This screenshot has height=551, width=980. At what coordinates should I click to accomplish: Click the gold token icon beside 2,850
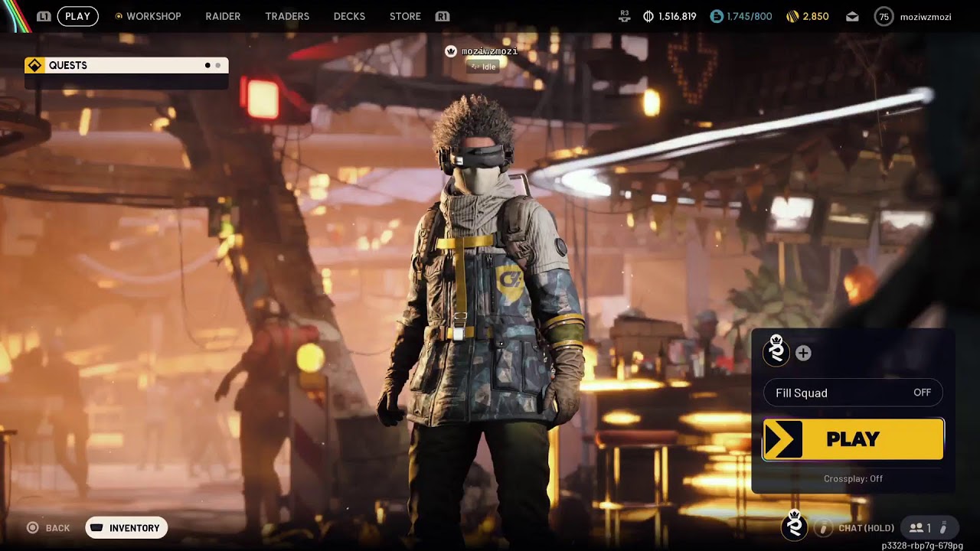tap(792, 16)
